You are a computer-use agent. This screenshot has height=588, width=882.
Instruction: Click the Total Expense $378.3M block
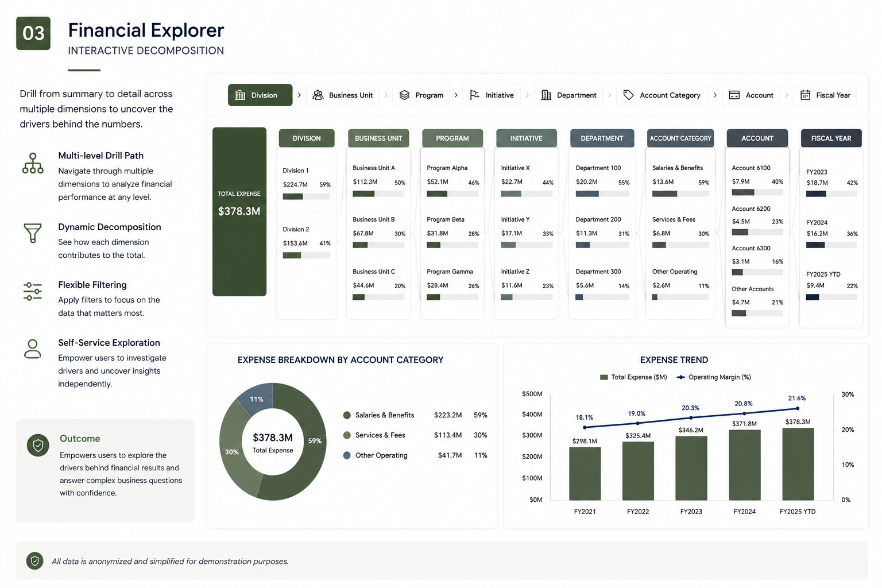[x=239, y=211]
